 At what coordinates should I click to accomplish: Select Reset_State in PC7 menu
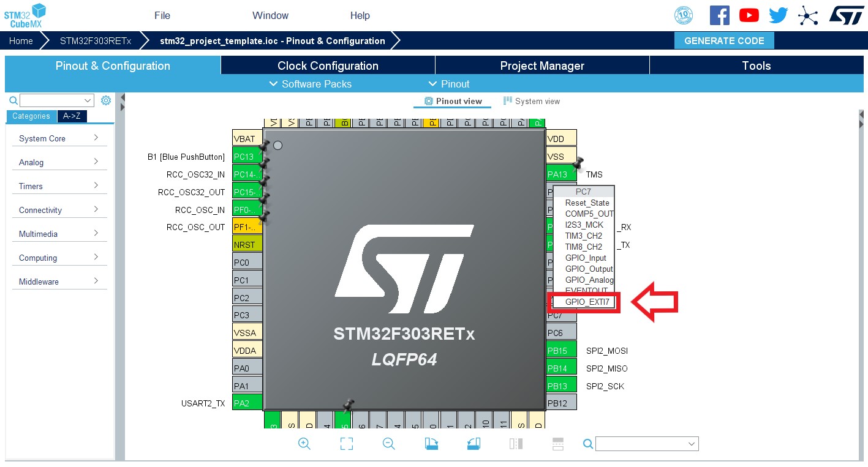(584, 203)
